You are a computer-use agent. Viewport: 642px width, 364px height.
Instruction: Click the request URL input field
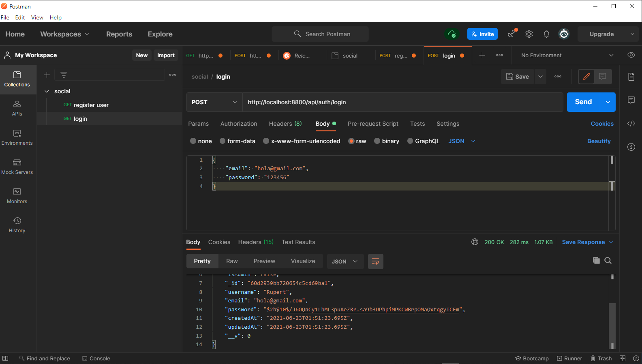403,102
